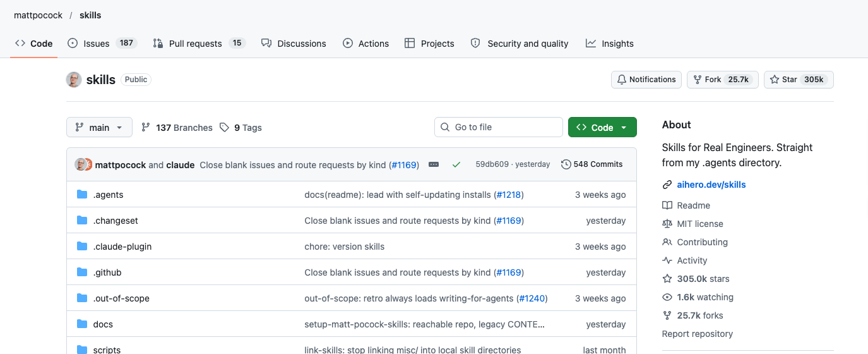Click the .github folder icon
The image size is (868, 354).
(82, 272)
